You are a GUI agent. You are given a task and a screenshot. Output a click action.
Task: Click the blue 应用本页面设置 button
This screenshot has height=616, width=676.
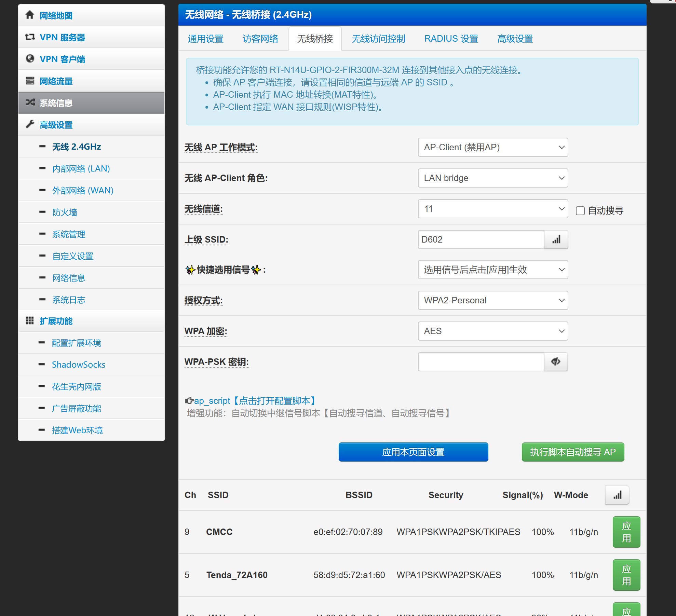[x=413, y=452]
